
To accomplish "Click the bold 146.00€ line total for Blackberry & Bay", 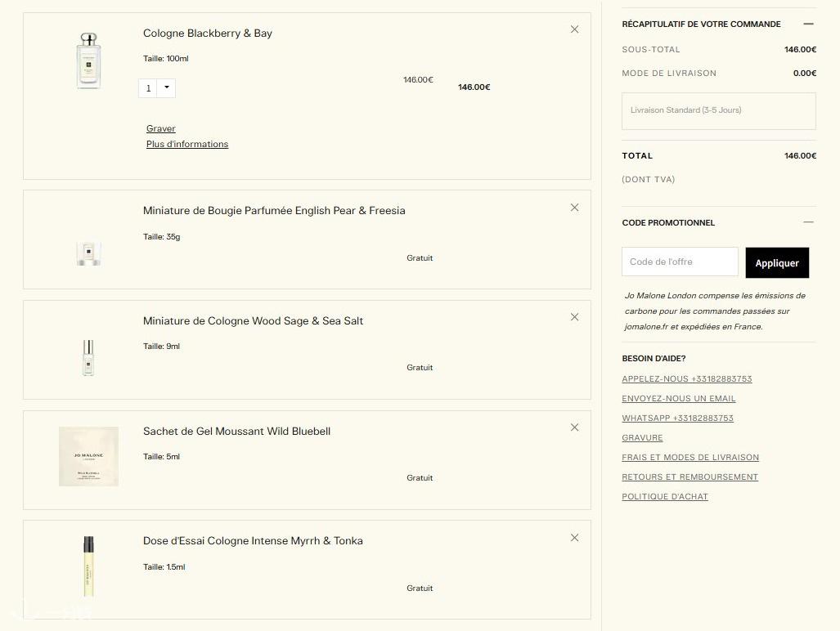I will [474, 87].
